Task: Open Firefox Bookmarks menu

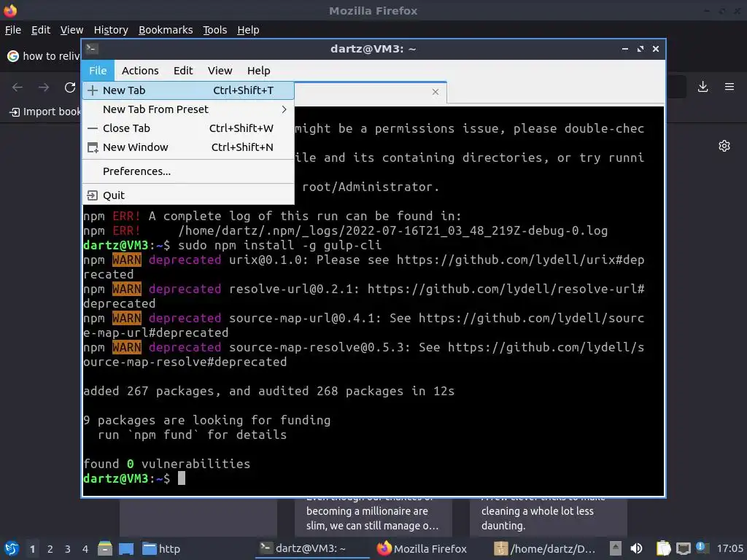Action: (x=166, y=30)
